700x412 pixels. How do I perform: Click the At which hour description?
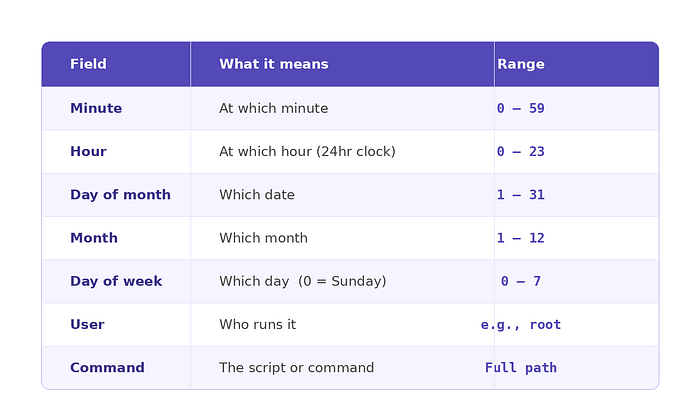tap(307, 152)
